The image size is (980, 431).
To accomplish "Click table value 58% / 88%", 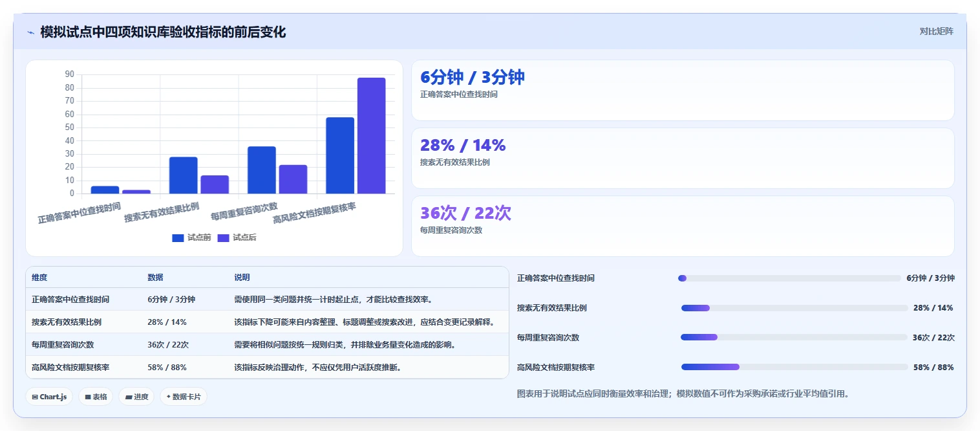I will 167,367.
